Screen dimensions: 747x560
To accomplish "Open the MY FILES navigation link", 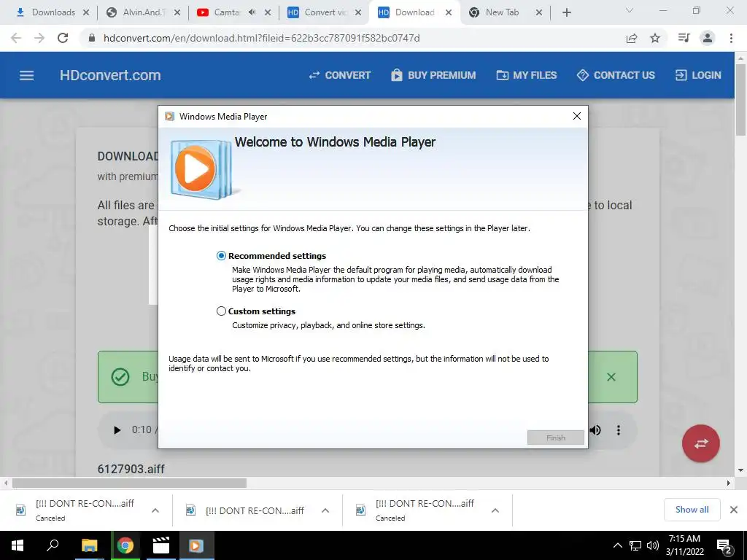I will [527, 75].
